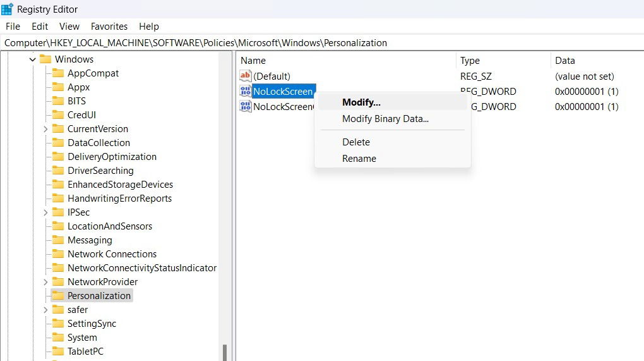The height and width of the screenshot is (361, 644).
Task: Choose Delete in the context menu
Action: (x=393, y=142)
